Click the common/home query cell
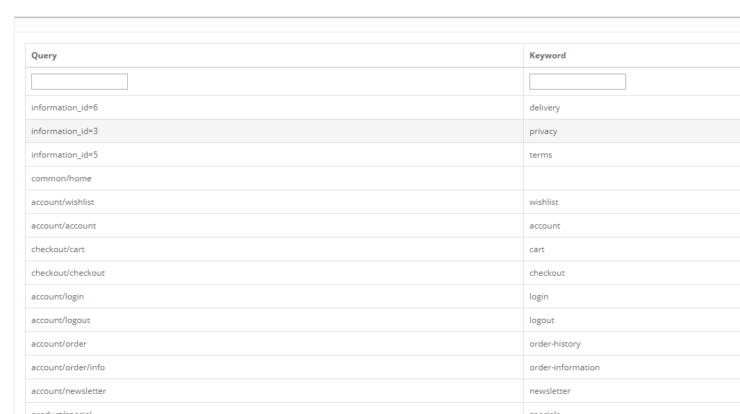This screenshot has height=414, width=740. 274,178
